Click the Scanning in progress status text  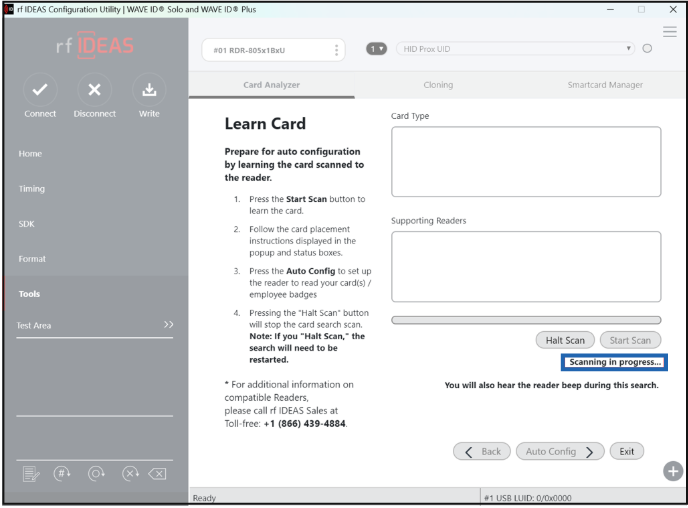pyautogui.click(x=614, y=362)
